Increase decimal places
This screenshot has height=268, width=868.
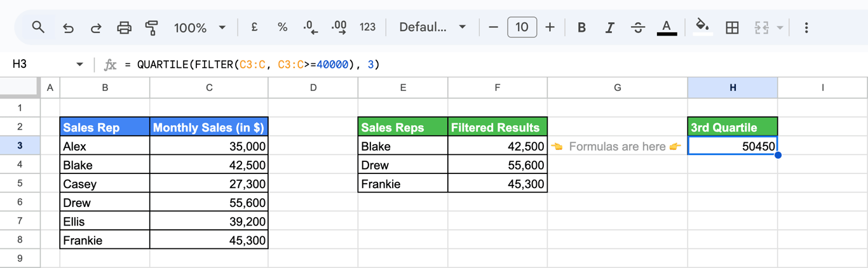339,27
